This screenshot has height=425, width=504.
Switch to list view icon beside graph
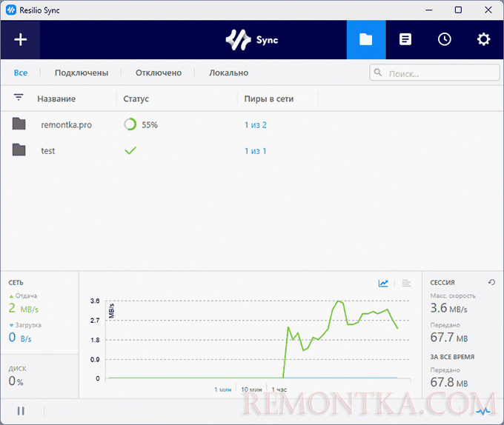407,283
